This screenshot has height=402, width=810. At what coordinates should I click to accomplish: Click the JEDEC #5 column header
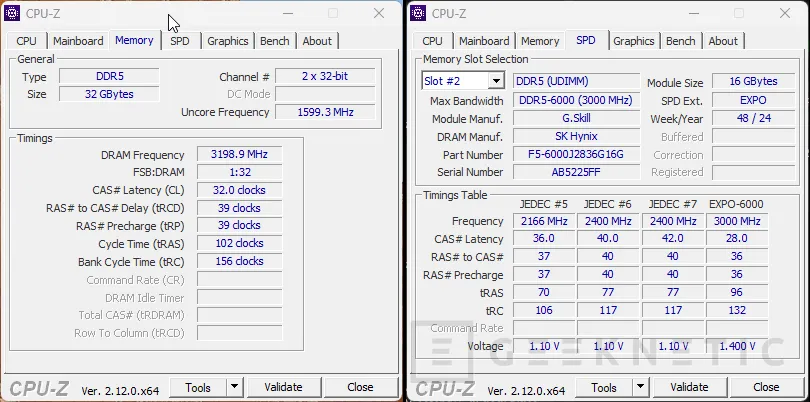tap(543, 204)
